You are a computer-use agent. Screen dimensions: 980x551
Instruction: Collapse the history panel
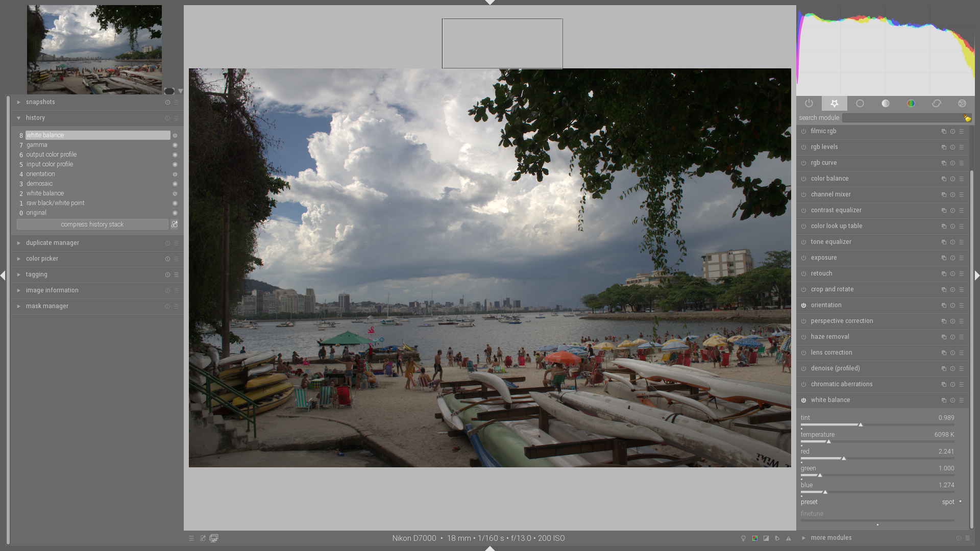[x=19, y=118]
